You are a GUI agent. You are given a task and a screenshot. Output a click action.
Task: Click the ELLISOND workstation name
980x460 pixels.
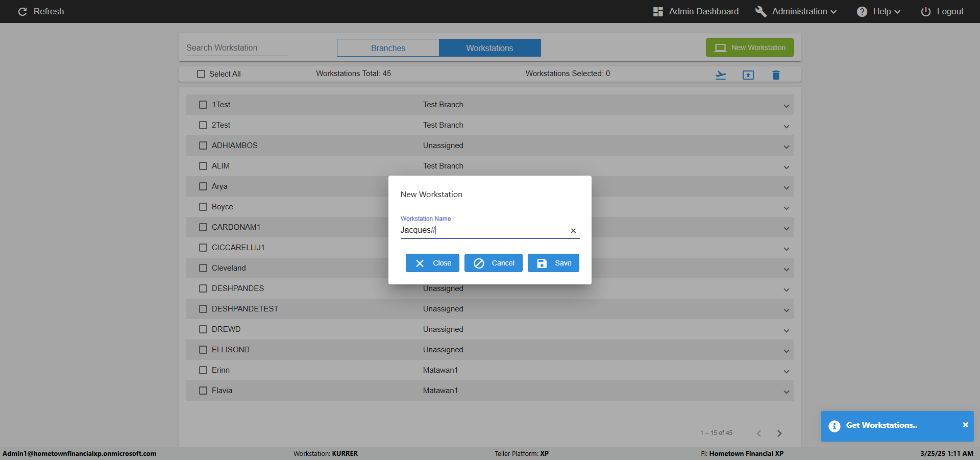pos(231,350)
